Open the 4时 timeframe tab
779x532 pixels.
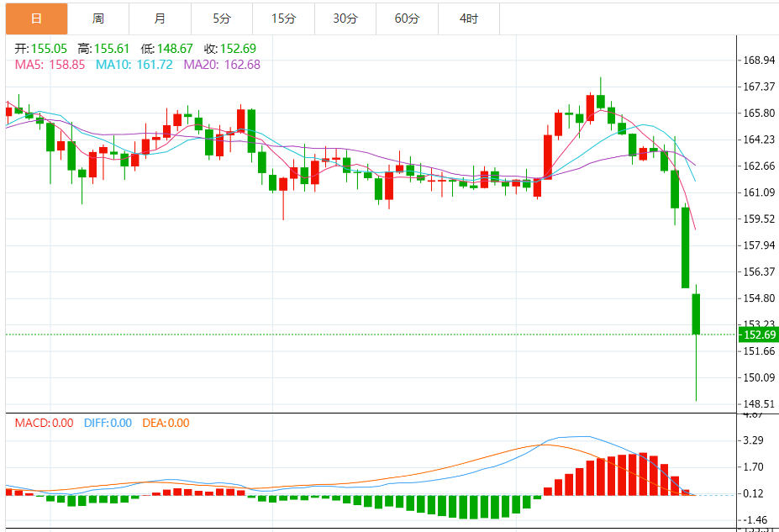pyautogui.click(x=469, y=18)
